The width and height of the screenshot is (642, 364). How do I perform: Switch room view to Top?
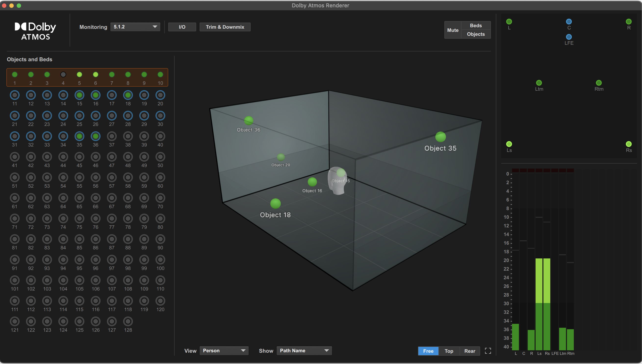[x=449, y=351]
